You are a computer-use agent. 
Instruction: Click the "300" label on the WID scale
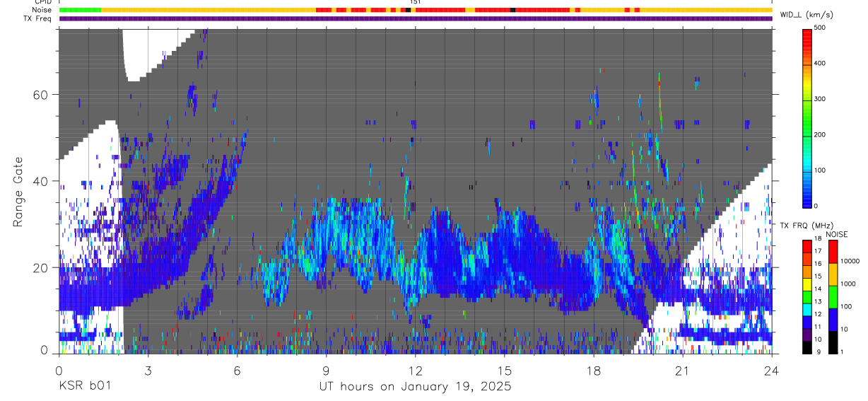(x=821, y=99)
